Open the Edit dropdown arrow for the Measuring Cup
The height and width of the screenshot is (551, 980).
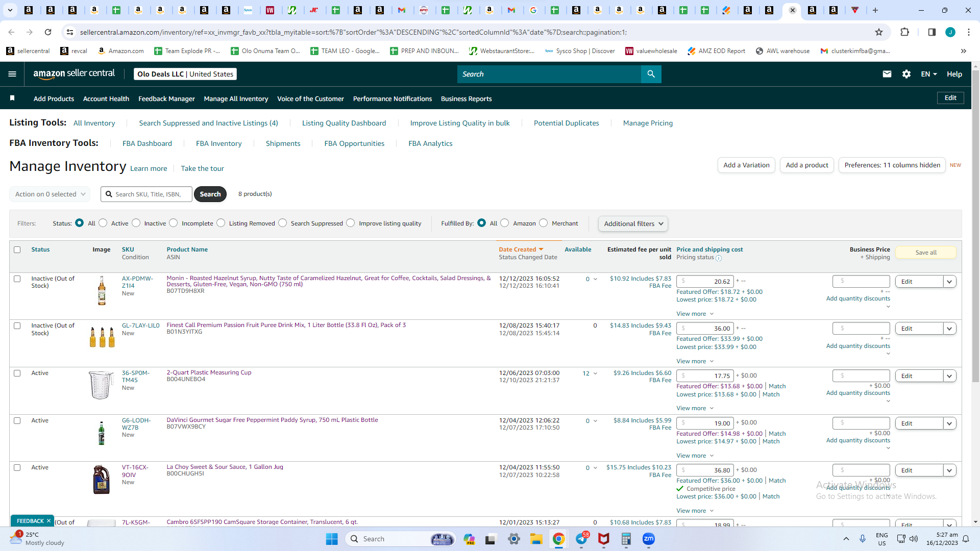tap(949, 376)
